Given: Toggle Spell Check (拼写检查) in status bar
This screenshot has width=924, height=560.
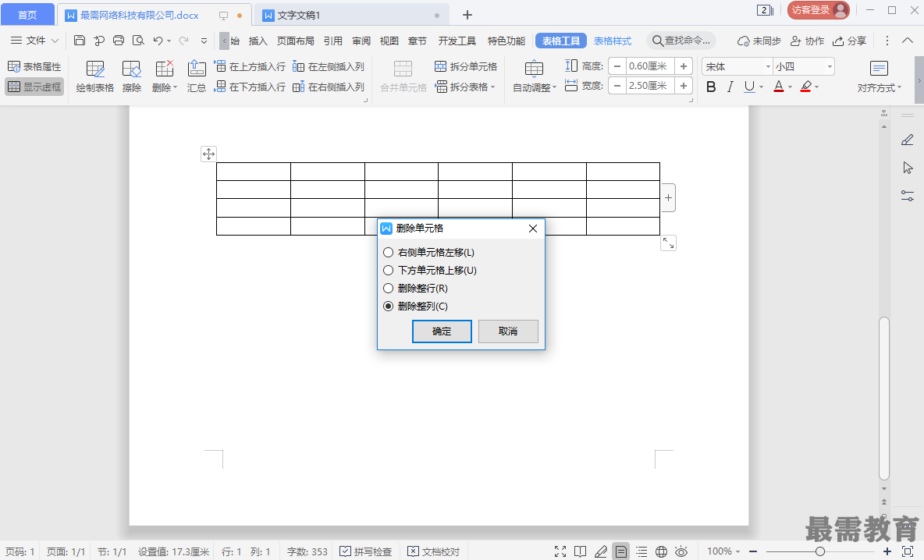Looking at the screenshot, I should [x=366, y=551].
